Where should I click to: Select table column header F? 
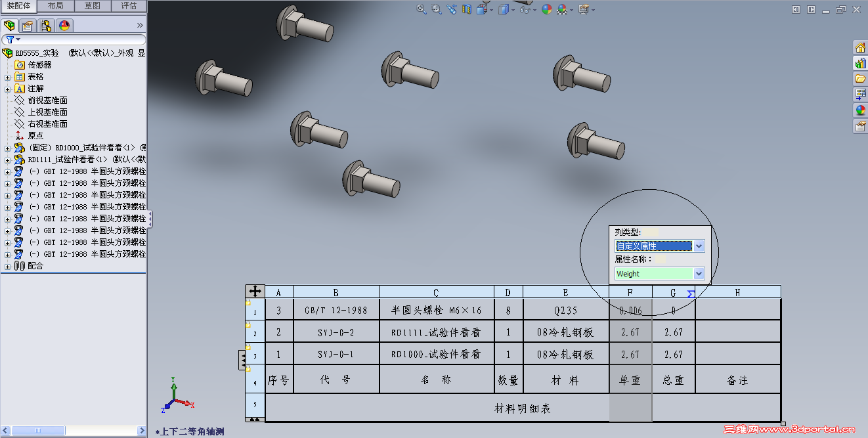(630, 292)
